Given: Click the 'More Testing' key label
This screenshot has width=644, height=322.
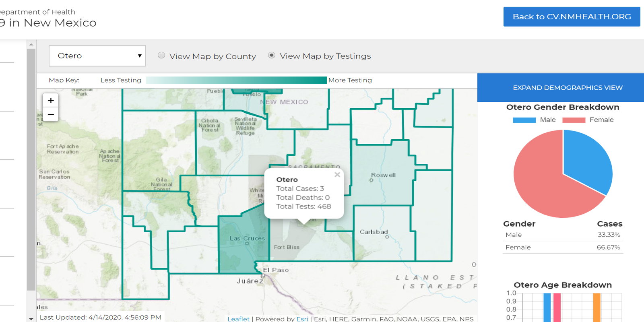Looking at the screenshot, I should (350, 80).
